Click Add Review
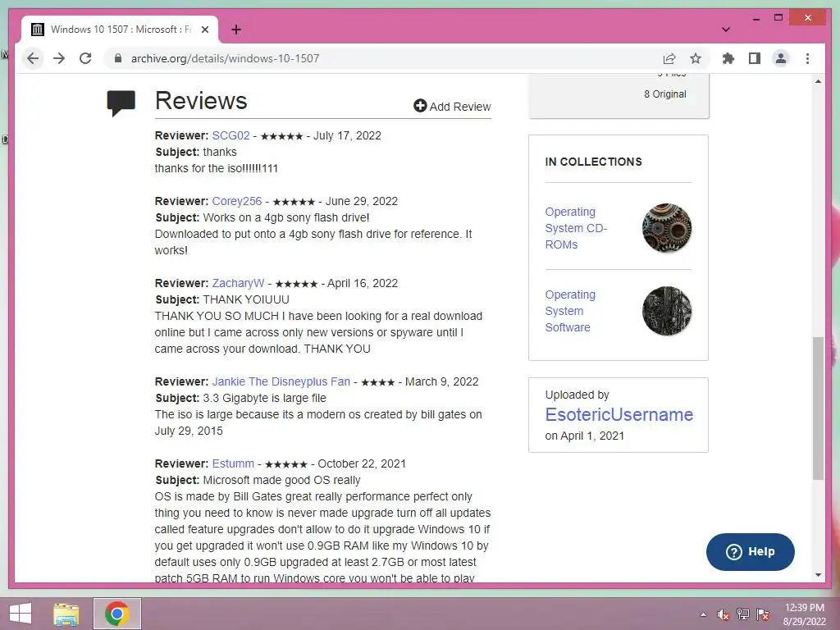This screenshot has height=630, width=840. point(452,106)
